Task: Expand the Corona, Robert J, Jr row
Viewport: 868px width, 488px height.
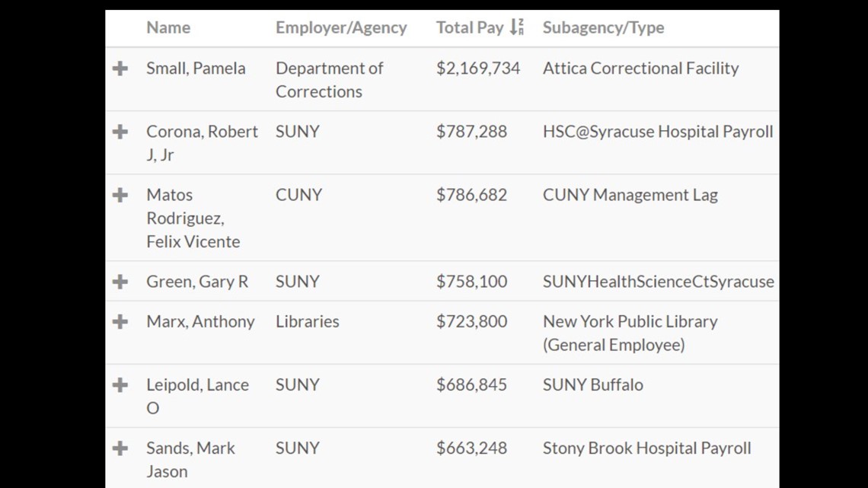Action: 120,132
